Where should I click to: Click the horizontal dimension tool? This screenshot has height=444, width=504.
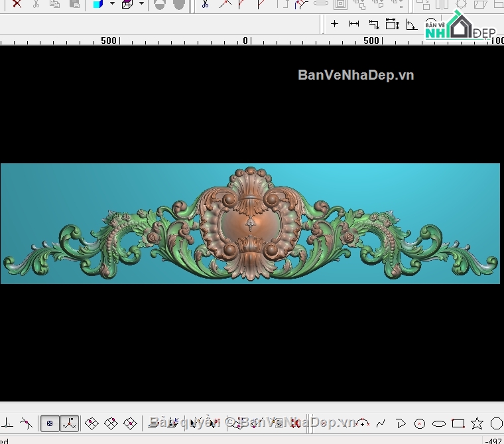[x=354, y=24]
